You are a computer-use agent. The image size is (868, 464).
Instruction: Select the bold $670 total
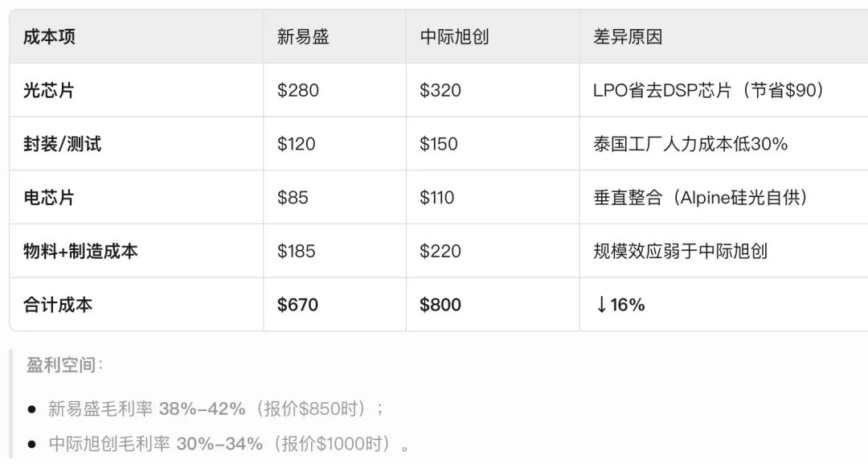point(298,305)
